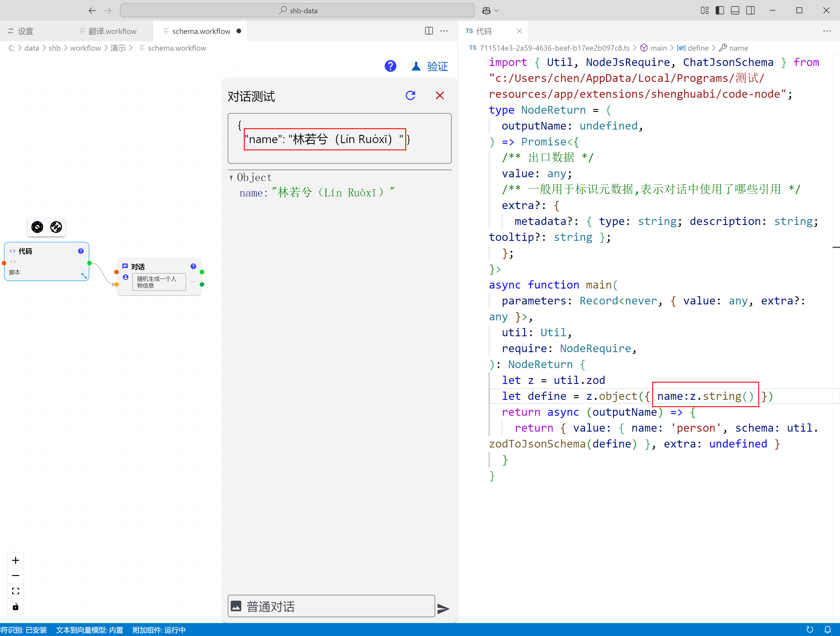Click the help icon on 对话 node
This screenshot has width=840, height=636.
pos(193,266)
